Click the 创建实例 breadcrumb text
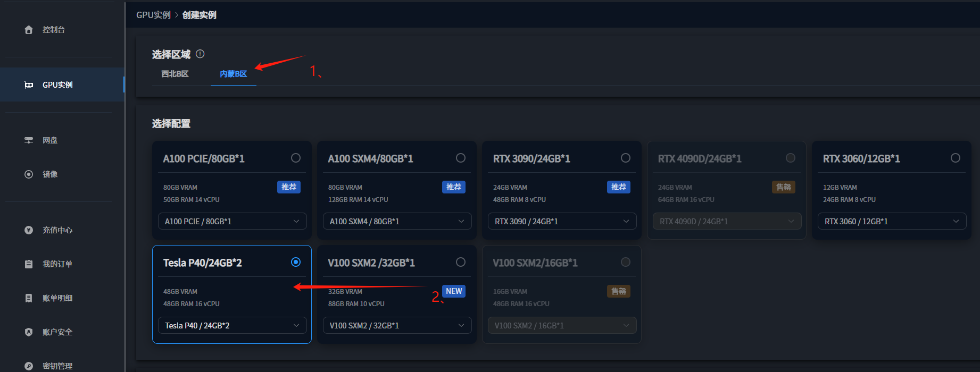The image size is (980, 372). point(200,15)
